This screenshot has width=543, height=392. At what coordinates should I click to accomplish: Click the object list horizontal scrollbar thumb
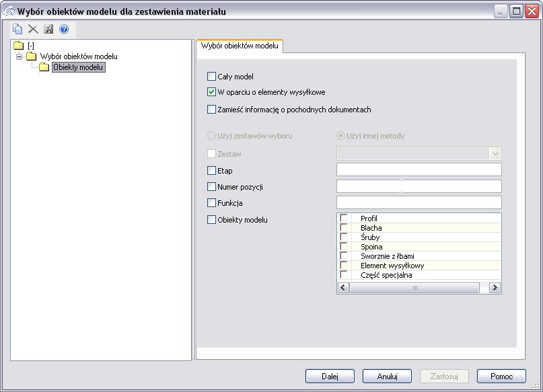click(x=414, y=288)
